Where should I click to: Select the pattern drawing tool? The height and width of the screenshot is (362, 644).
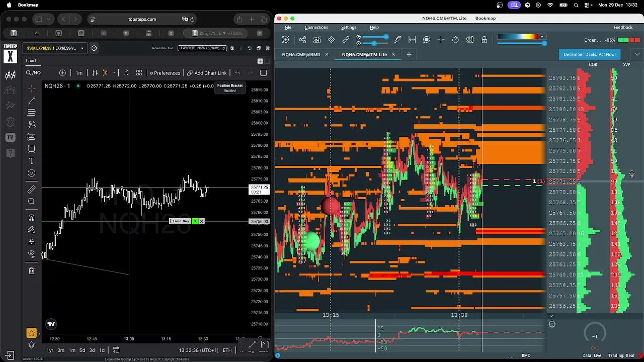[x=31, y=124]
